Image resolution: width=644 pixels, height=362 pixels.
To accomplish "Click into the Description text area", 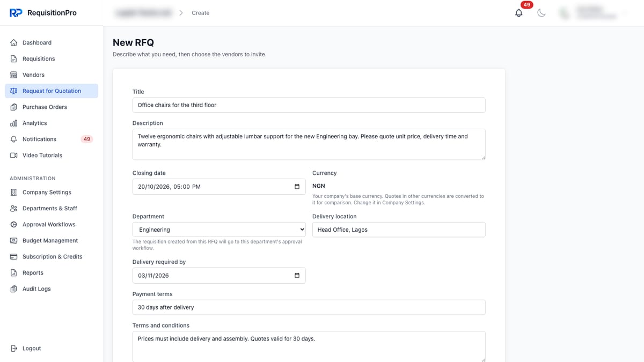I will [x=309, y=144].
